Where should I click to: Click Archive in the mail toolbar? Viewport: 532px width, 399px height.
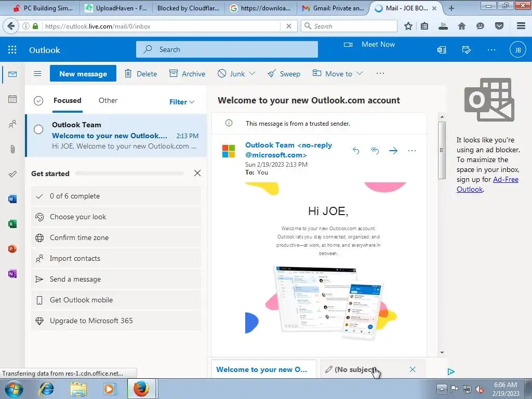coord(187,74)
